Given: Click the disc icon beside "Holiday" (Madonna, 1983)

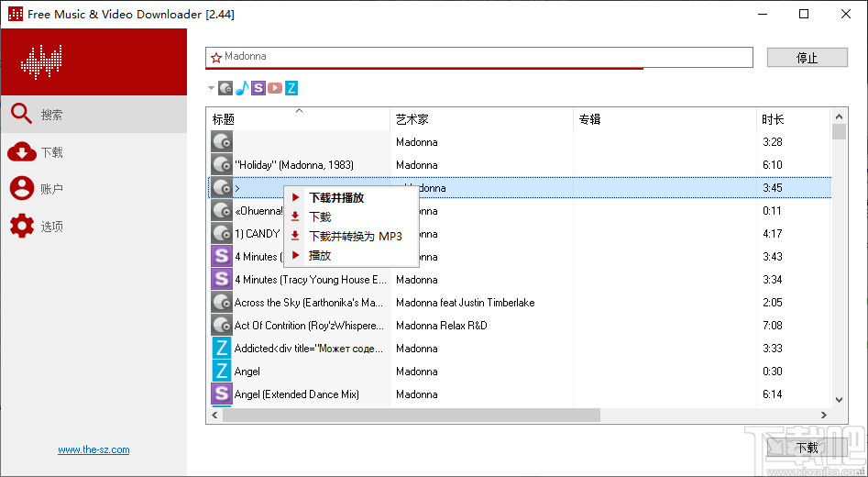Looking at the screenshot, I should pyautogui.click(x=222, y=164).
